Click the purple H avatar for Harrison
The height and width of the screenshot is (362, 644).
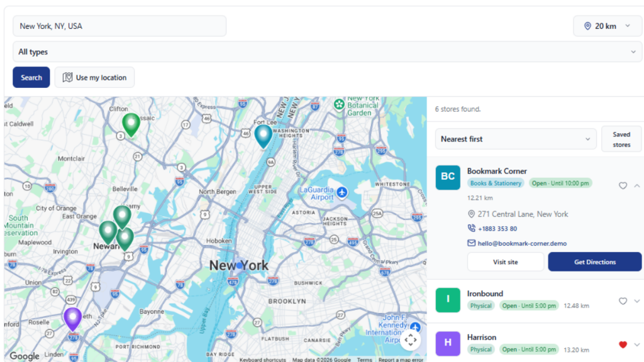[x=448, y=343]
